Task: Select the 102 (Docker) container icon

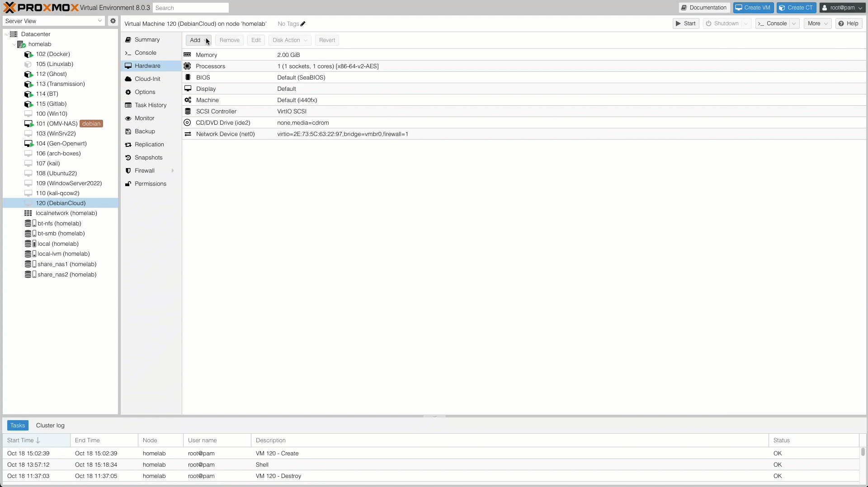Action: 28,54
